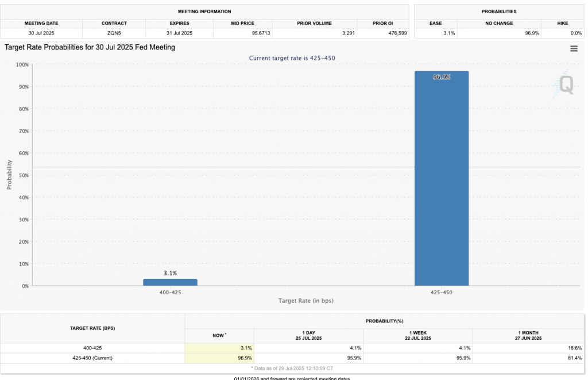
Task: Select the short 400-425 probability bar
Action: pos(170,282)
